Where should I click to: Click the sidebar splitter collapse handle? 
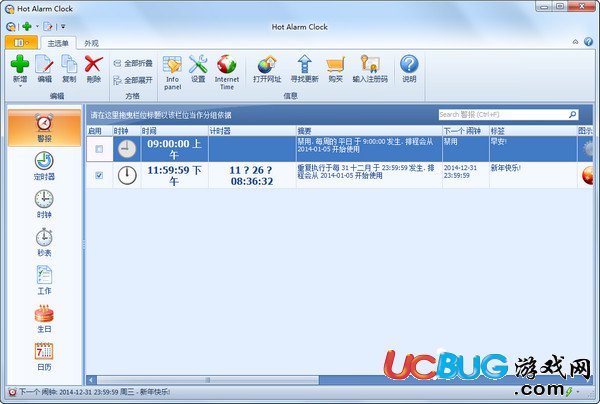tap(83, 245)
